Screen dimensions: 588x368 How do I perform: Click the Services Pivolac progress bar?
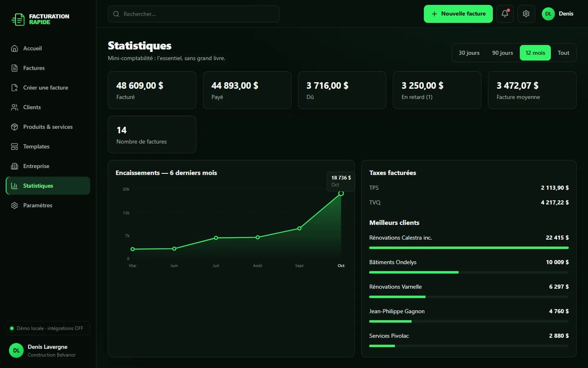469,346
